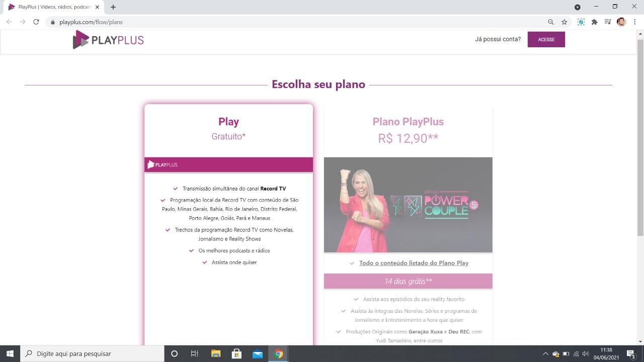Open the Windows Start menu
Screen dimensions: 644x362
pyautogui.click(x=10, y=353)
